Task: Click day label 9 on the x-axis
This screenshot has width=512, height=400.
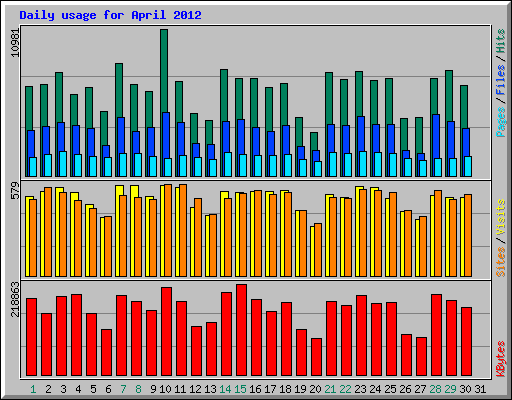Action: (153, 389)
